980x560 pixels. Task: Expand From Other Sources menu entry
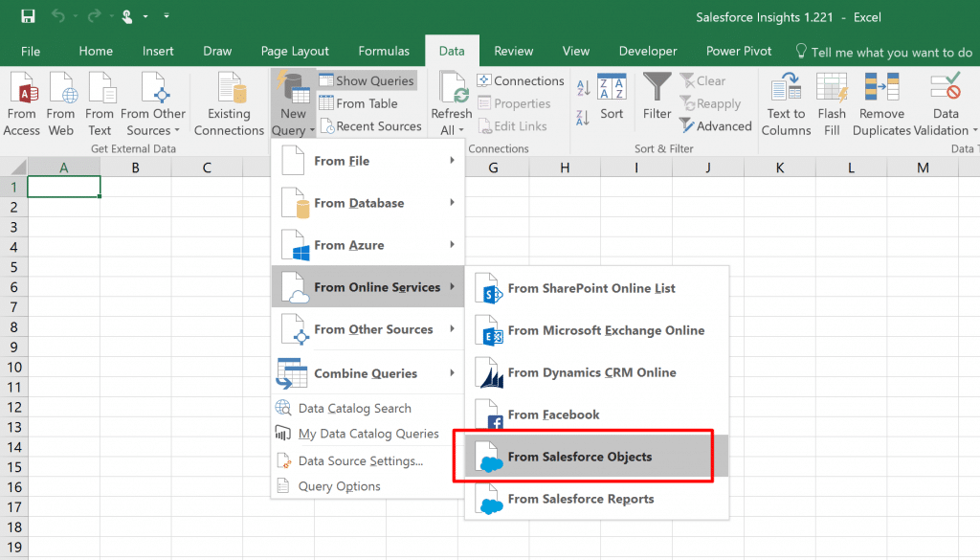tap(368, 329)
